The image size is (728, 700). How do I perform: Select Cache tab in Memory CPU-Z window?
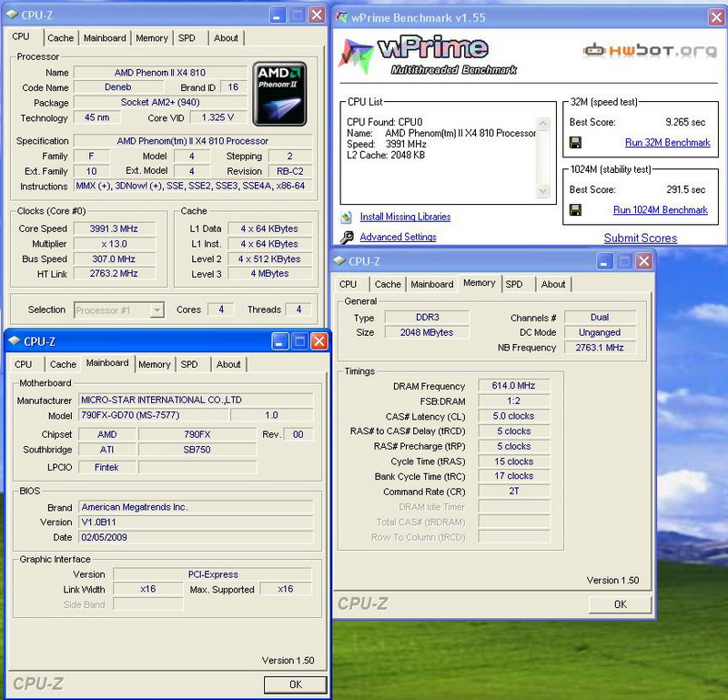[388, 284]
